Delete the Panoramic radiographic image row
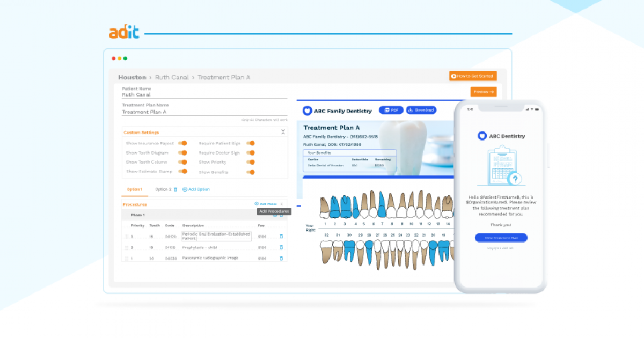Screen dimensions: 644x338 [281, 259]
